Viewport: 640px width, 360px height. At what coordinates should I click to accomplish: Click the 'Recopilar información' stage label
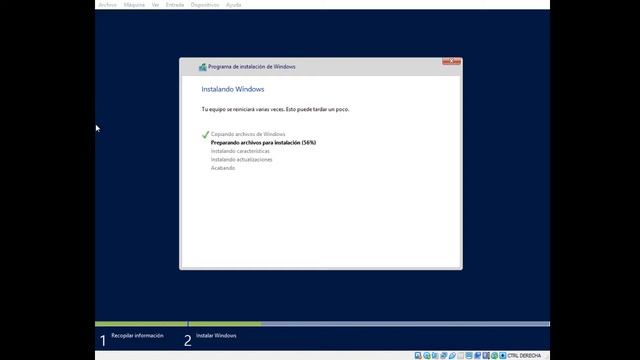[137, 336]
